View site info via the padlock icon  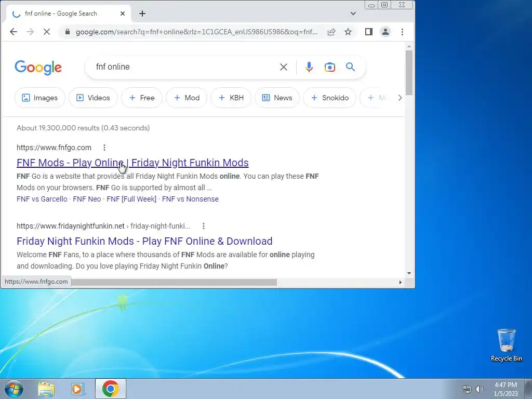[x=68, y=32]
